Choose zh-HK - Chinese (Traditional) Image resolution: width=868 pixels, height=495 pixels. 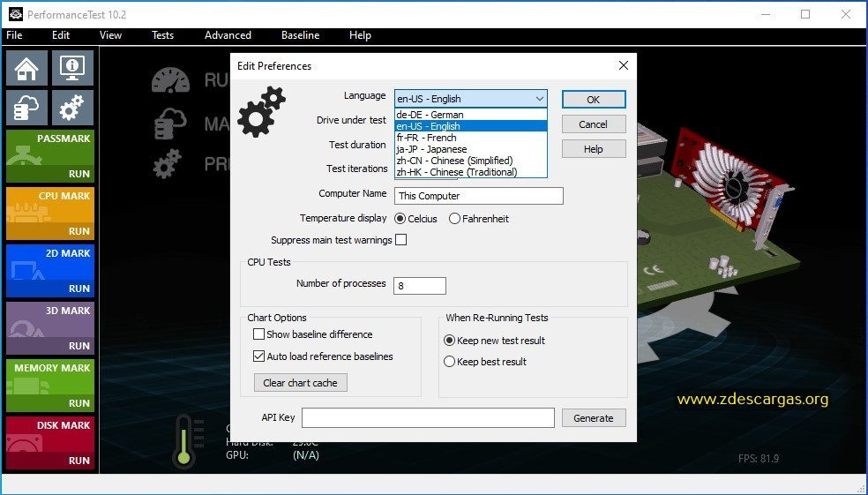471,172
